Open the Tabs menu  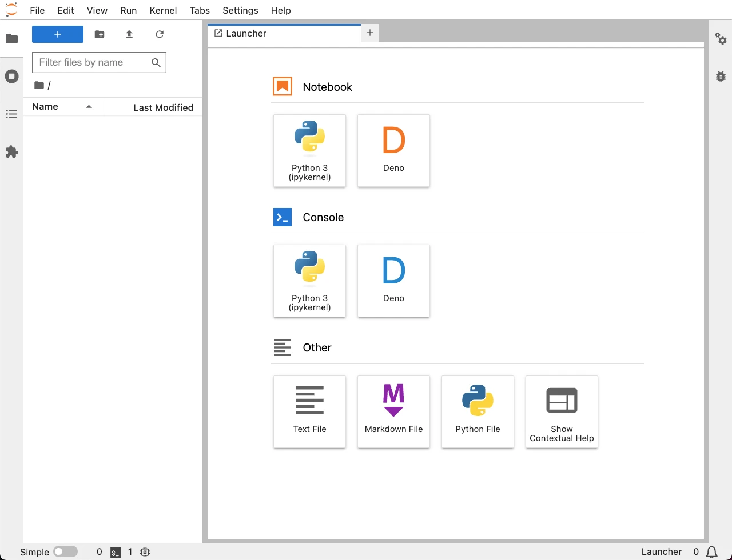[200, 10]
